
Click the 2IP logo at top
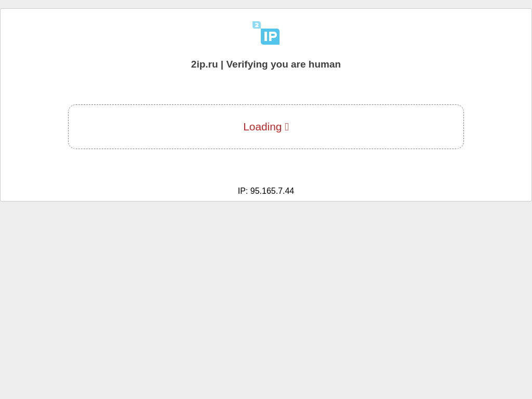pyautogui.click(x=266, y=33)
